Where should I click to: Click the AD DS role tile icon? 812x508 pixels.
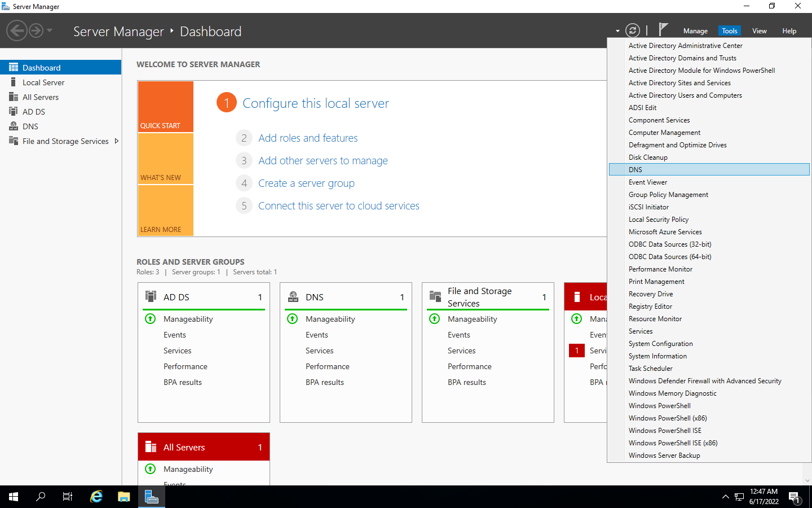point(150,296)
